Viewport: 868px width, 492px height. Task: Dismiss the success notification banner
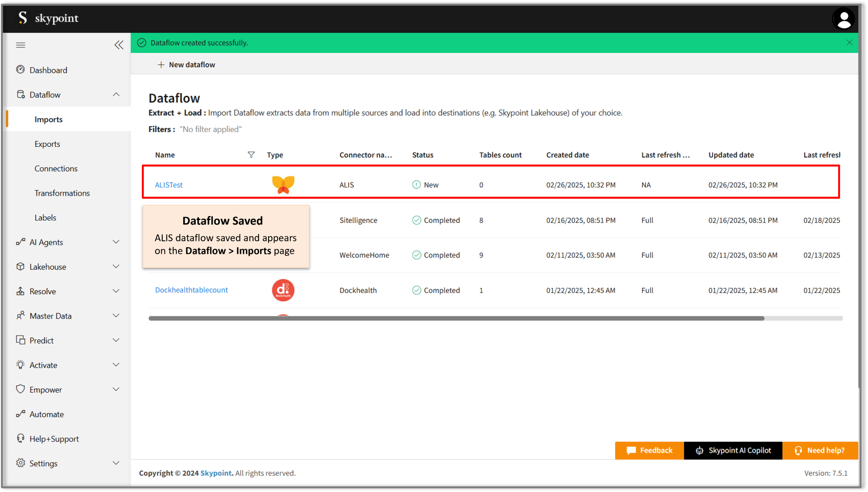click(x=849, y=42)
